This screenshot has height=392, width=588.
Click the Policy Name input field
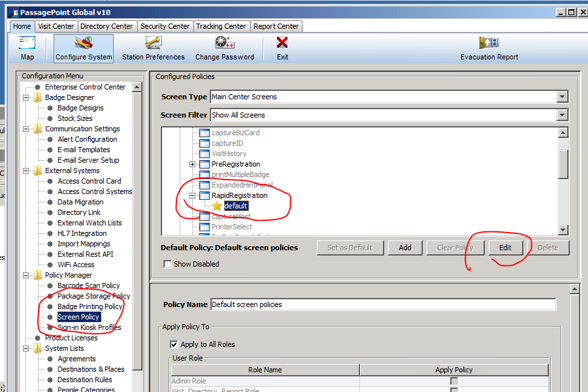pyautogui.click(x=383, y=304)
